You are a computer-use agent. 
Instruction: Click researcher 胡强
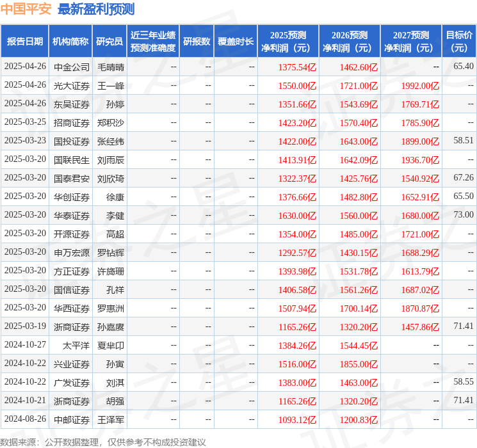pos(115,401)
